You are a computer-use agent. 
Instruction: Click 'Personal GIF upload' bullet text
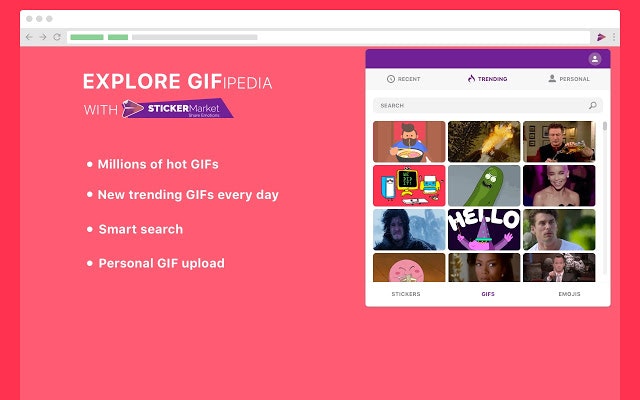[162, 263]
